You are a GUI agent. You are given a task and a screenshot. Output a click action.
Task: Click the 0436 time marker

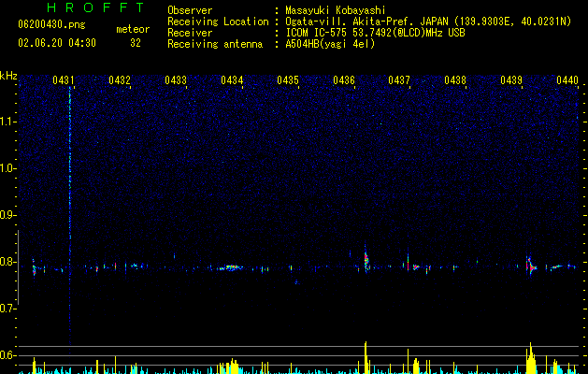[344, 80]
